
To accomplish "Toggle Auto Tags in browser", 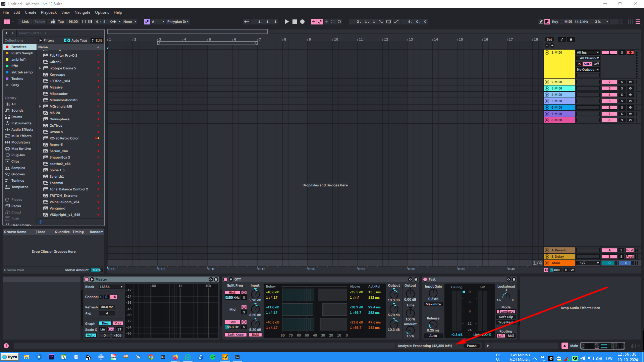I will tap(76, 40).
